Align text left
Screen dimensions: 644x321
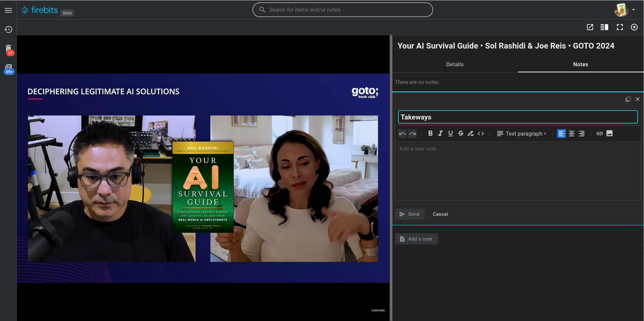point(561,134)
